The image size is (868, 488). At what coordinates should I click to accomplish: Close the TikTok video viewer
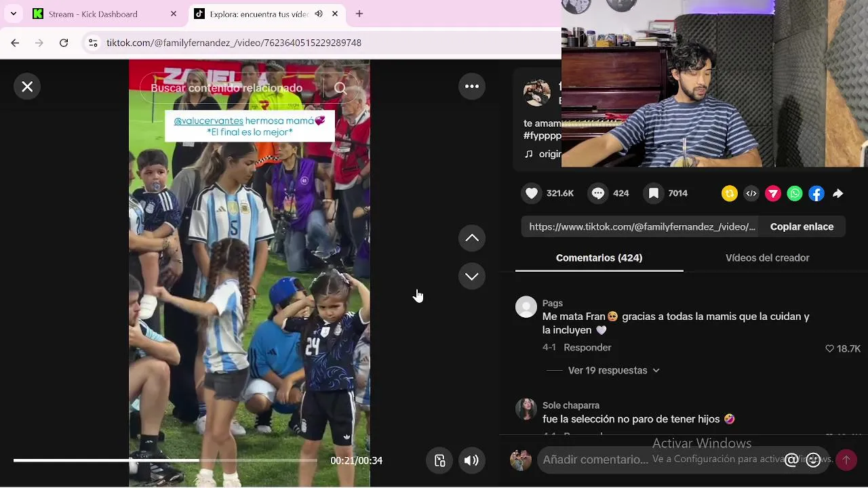click(27, 87)
